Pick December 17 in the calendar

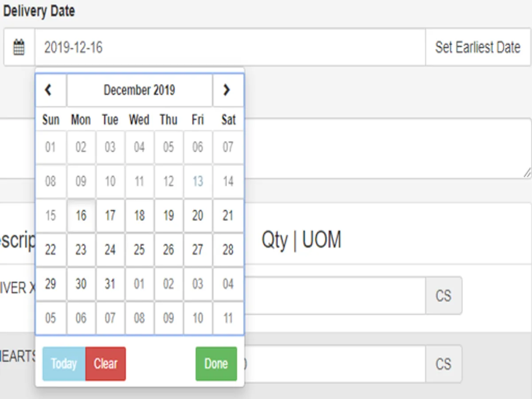(110, 216)
